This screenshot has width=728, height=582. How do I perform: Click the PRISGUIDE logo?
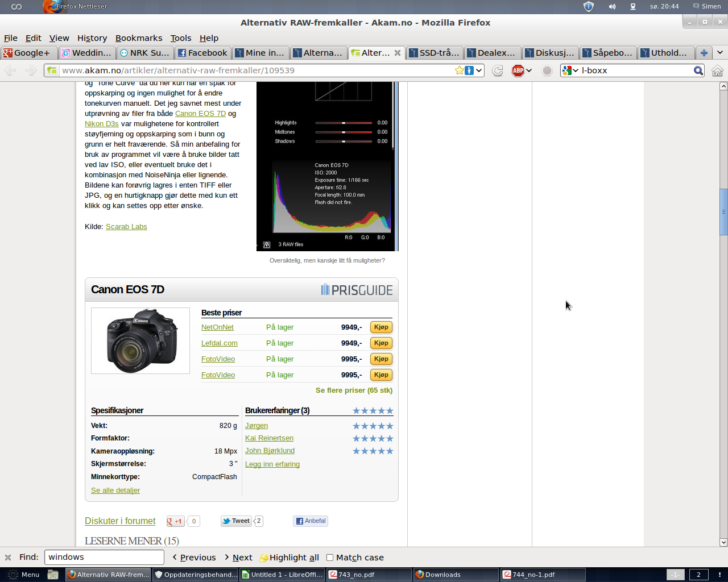357,290
